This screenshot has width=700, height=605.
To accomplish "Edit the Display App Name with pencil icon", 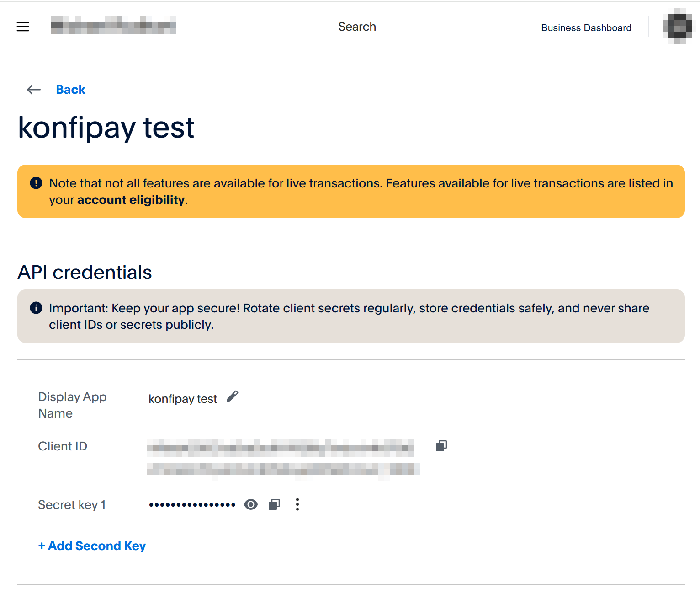I will [x=233, y=396].
